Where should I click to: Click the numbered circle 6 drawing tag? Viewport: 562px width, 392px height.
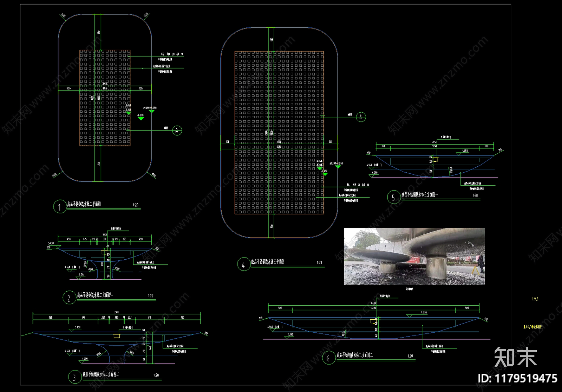click(x=329, y=358)
